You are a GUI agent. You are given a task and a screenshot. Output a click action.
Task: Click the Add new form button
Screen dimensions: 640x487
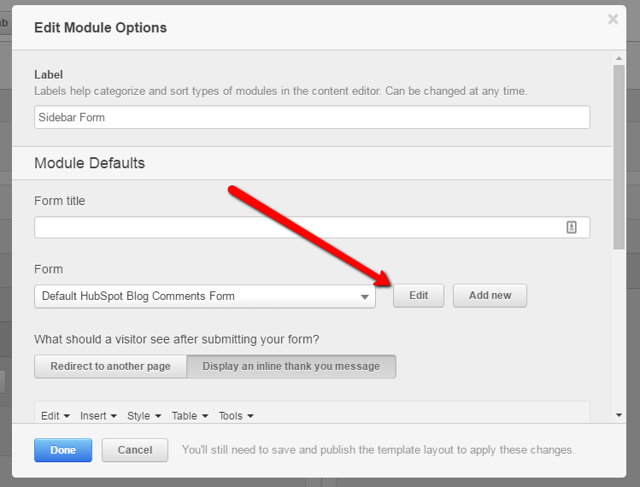(490, 295)
